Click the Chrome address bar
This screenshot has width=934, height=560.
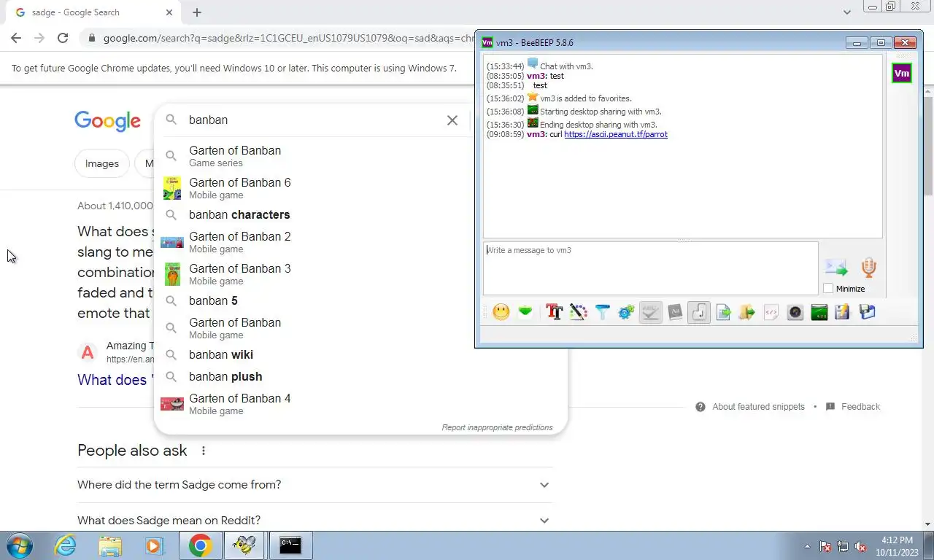pyautogui.click(x=288, y=38)
